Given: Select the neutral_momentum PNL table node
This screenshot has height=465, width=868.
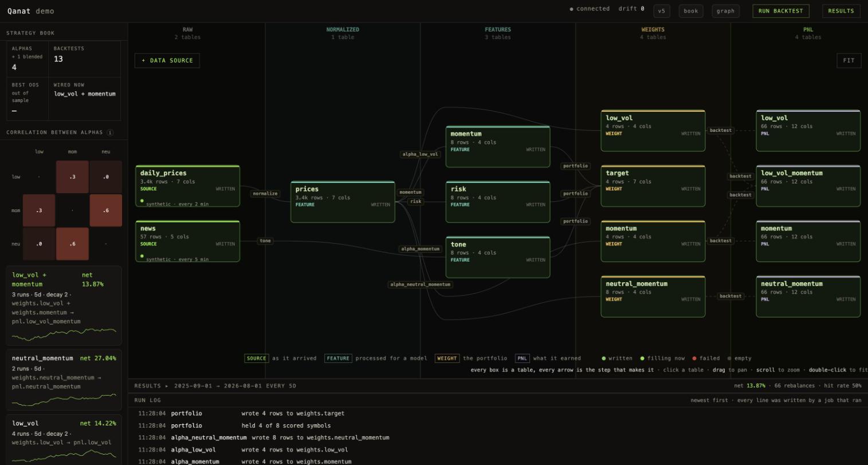Looking at the screenshot, I should click(x=808, y=296).
